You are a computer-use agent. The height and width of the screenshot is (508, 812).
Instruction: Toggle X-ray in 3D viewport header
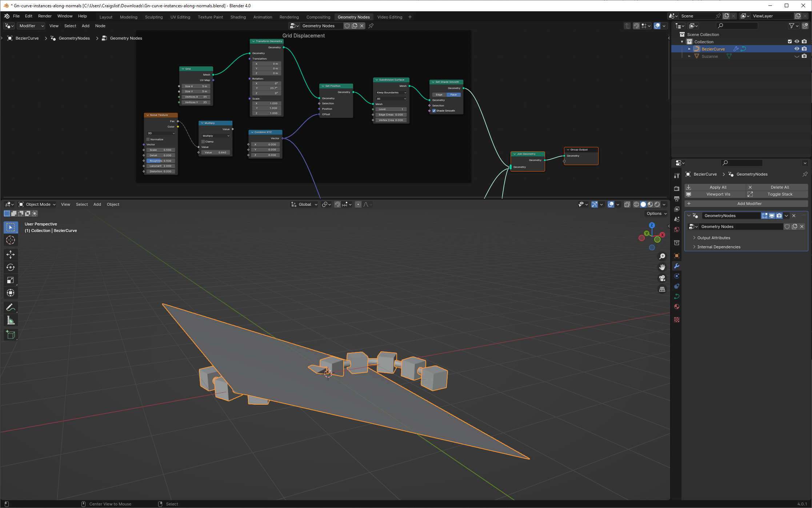click(627, 204)
